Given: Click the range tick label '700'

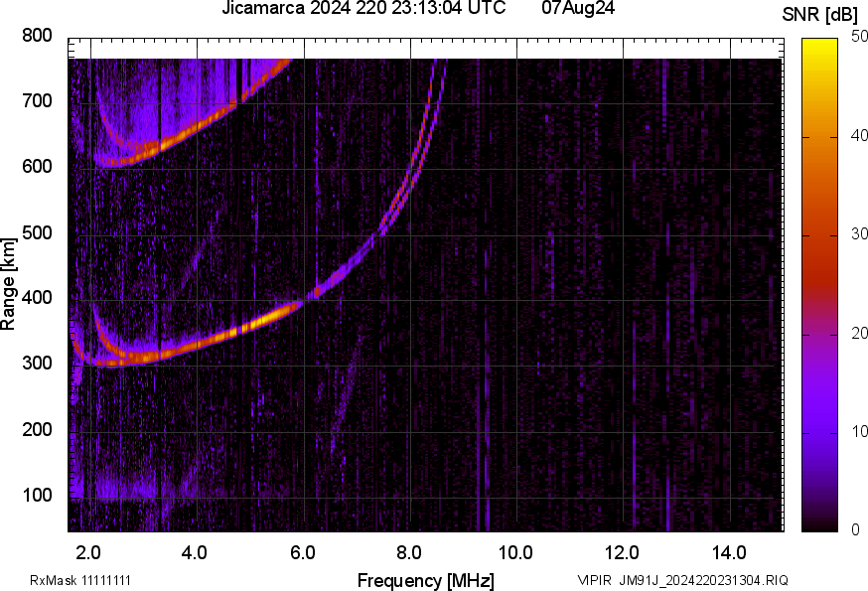Looking at the screenshot, I should (x=37, y=101).
